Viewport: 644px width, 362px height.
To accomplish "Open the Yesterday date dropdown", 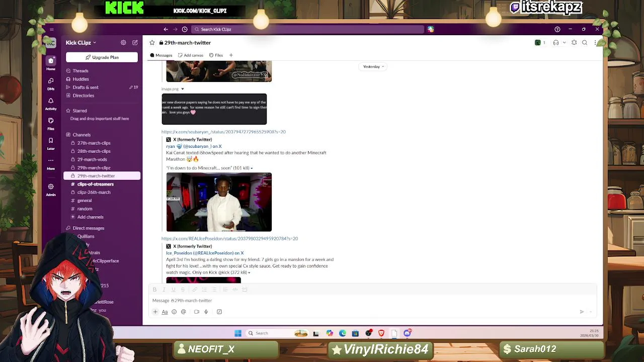I will tap(373, 66).
